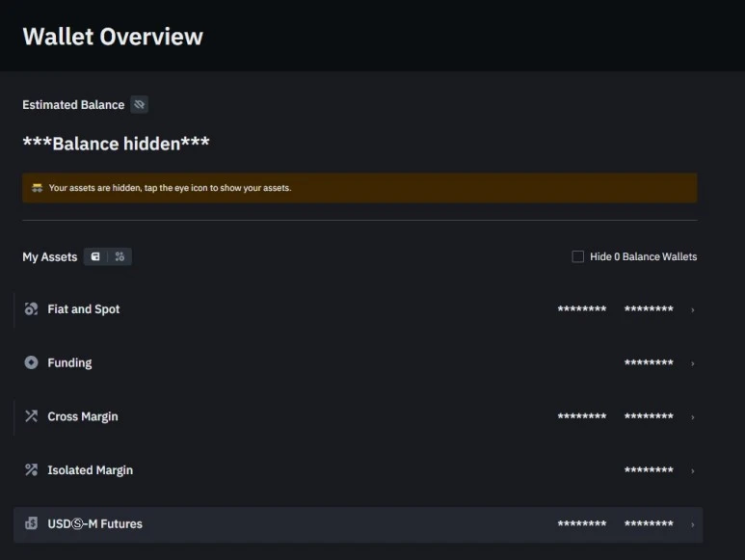Open the Funding wallet

(359, 362)
